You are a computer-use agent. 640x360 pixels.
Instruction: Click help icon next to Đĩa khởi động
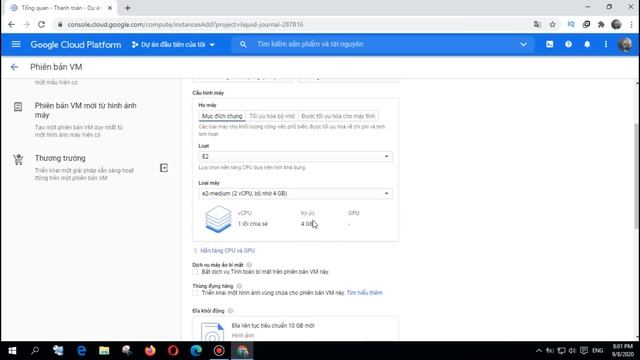230,311
